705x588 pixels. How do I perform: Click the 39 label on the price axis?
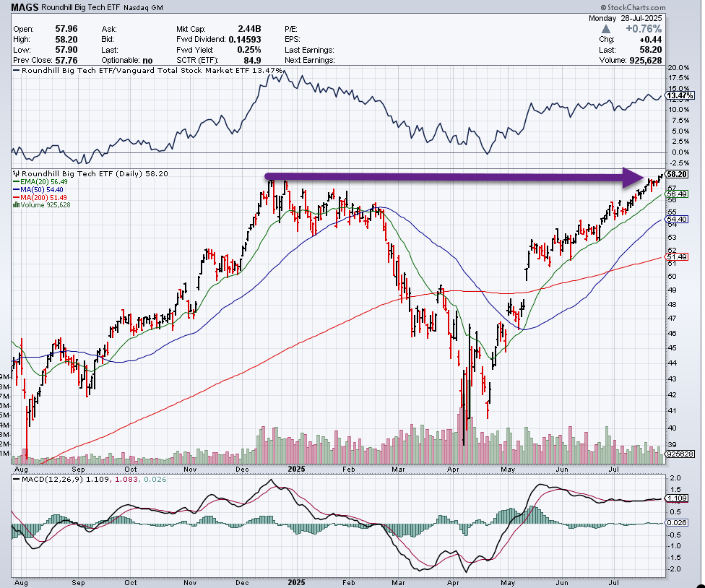672,444
